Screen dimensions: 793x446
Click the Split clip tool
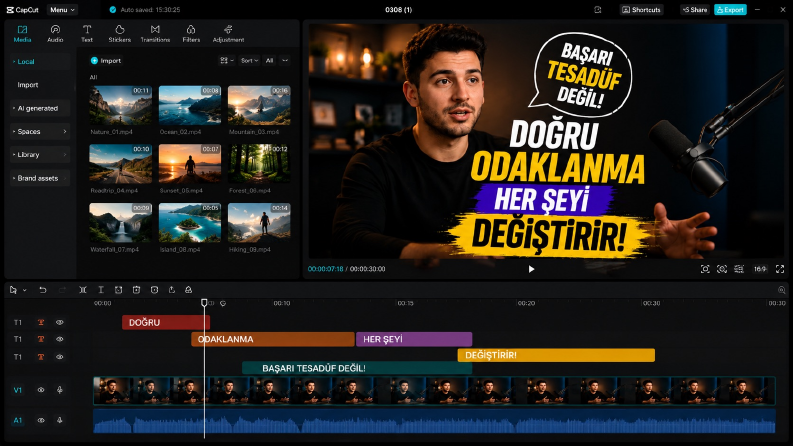click(83, 290)
